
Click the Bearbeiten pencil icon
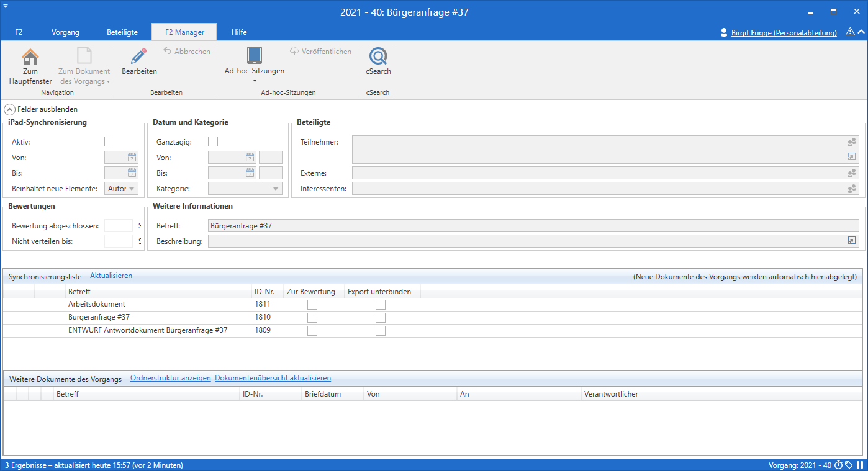point(139,56)
